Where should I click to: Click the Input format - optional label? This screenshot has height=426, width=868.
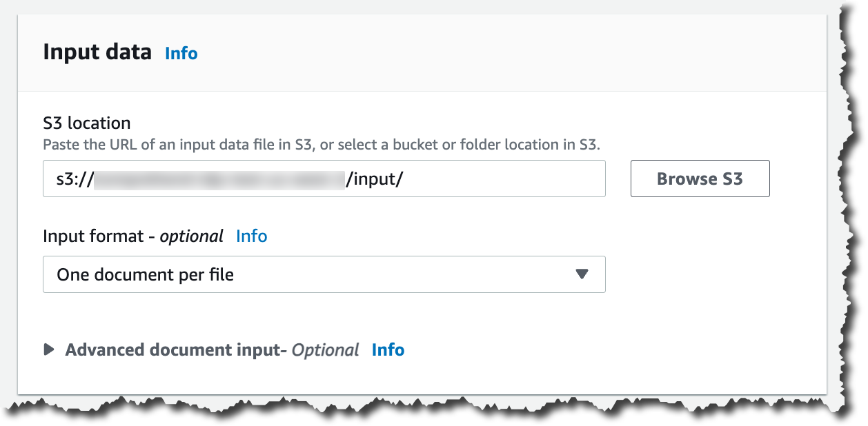coord(132,236)
